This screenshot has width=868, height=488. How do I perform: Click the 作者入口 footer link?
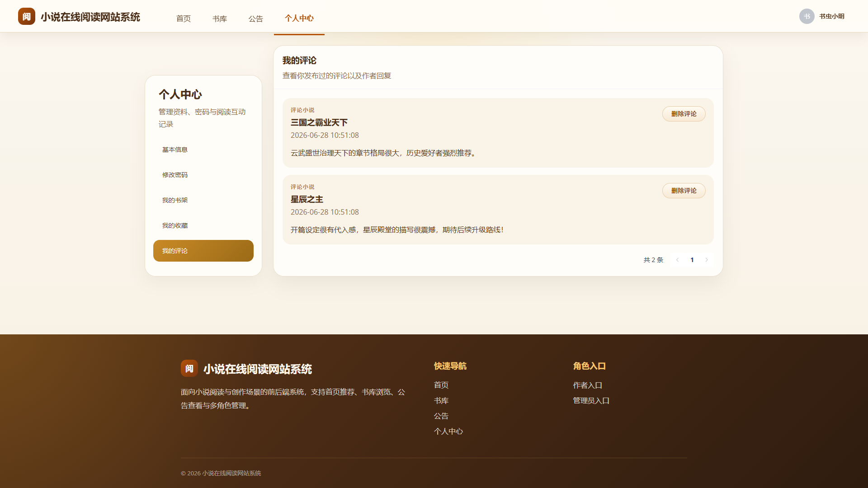(588, 385)
